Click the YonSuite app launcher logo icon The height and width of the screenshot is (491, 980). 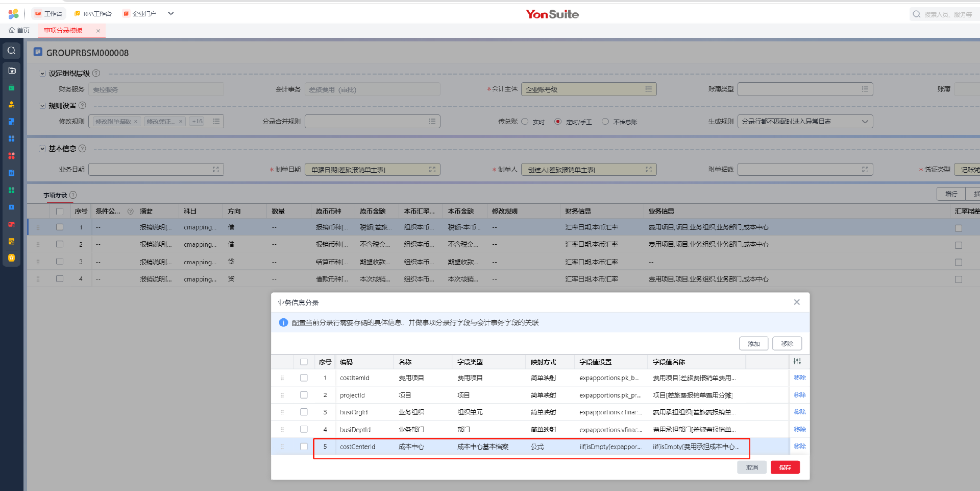(13, 14)
